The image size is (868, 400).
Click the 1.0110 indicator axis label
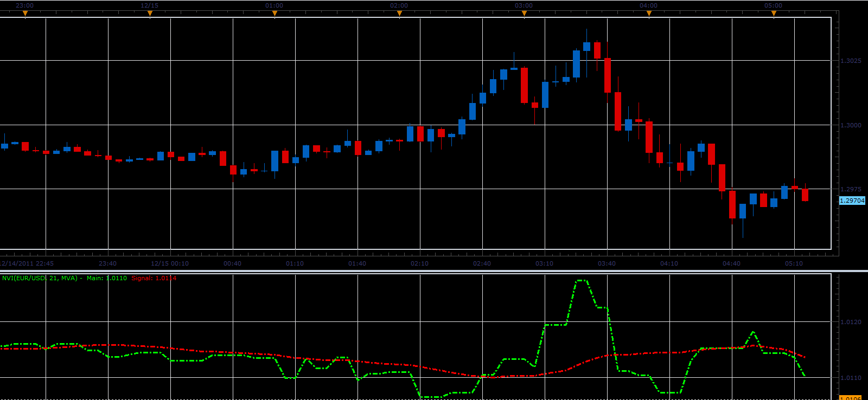(851, 378)
